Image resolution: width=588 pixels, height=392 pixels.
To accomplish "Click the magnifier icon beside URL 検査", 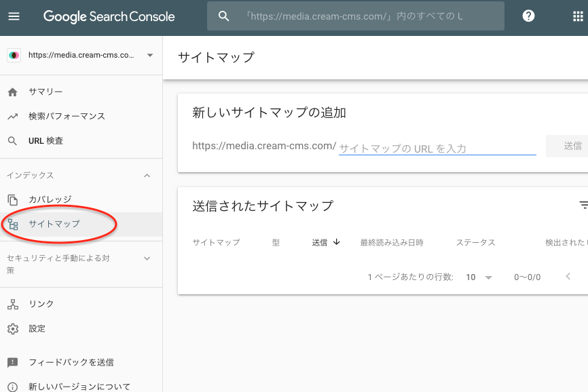I will [12, 141].
